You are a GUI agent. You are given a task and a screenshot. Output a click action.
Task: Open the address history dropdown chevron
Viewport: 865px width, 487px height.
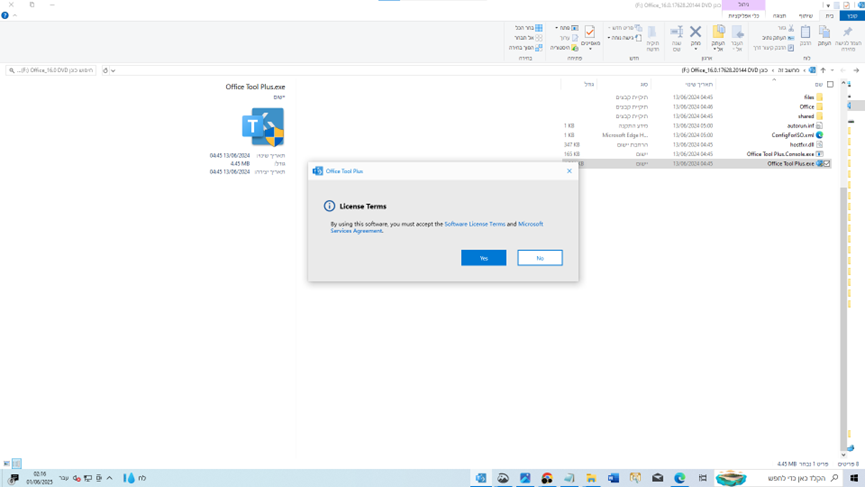point(113,71)
